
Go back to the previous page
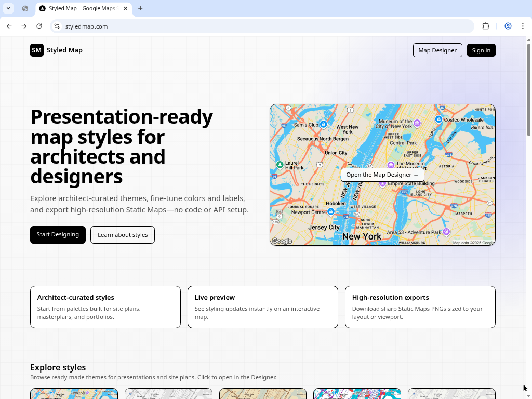point(9,26)
